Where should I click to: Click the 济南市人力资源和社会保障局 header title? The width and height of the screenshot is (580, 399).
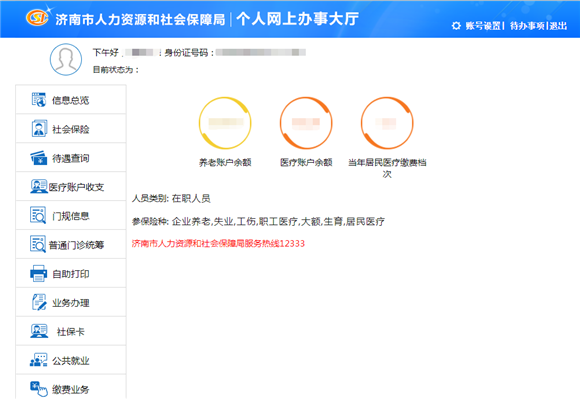(140, 19)
